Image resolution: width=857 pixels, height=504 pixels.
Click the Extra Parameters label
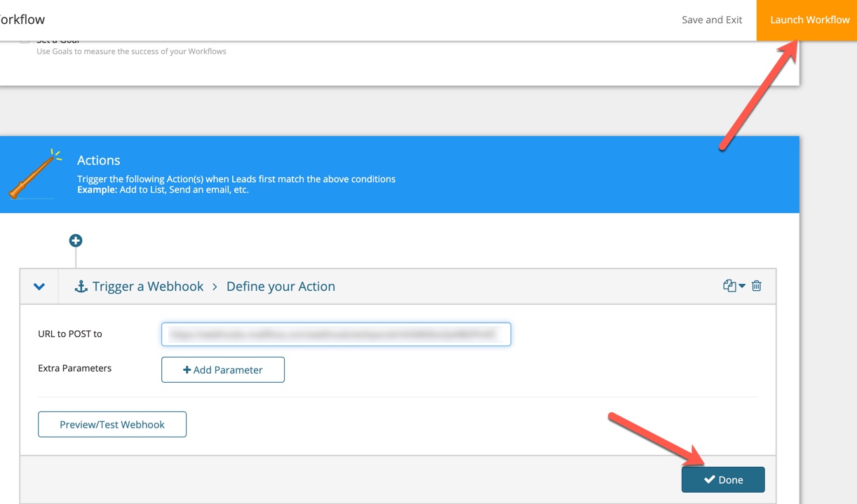(x=75, y=368)
